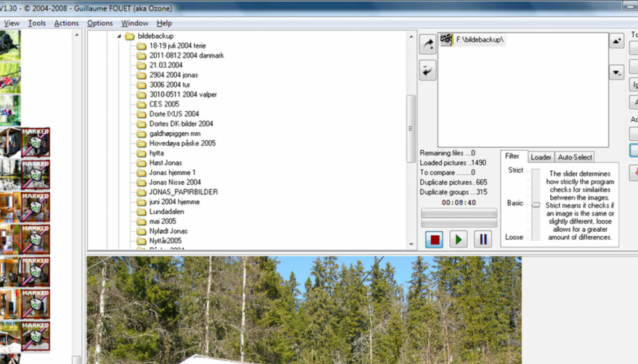Select folder Dortes DK-bilder 2004
638x364 pixels.
[x=181, y=124]
